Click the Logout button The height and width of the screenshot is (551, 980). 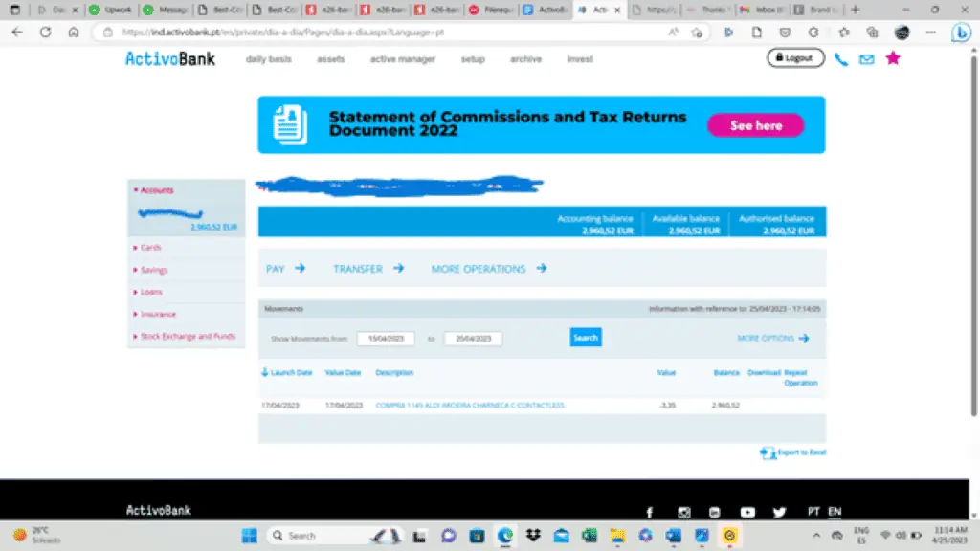point(795,58)
